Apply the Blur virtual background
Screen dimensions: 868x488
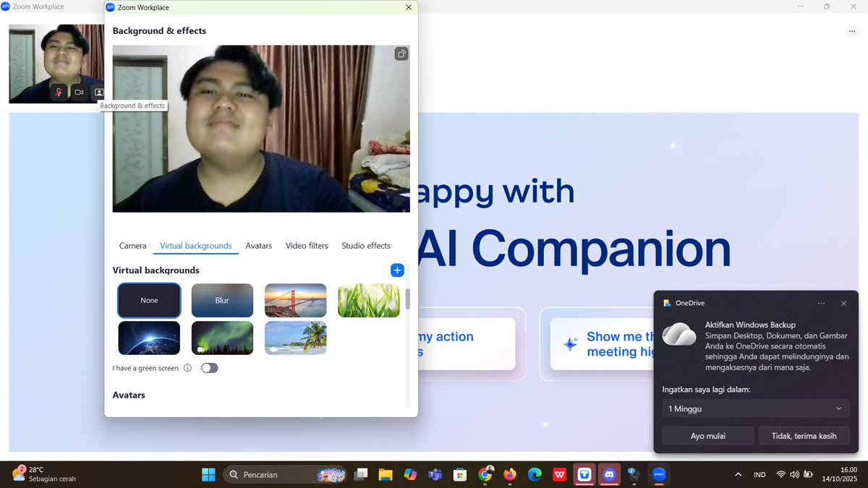tap(222, 301)
